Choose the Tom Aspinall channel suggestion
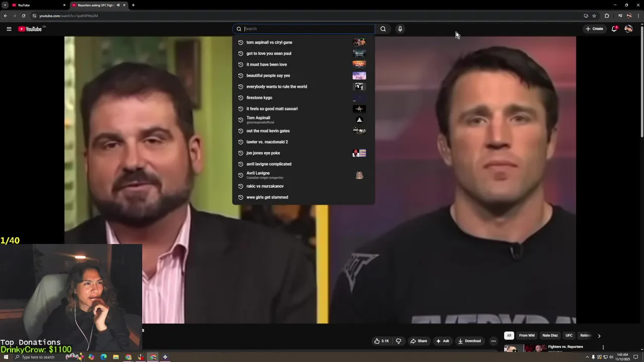 (303, 120)
